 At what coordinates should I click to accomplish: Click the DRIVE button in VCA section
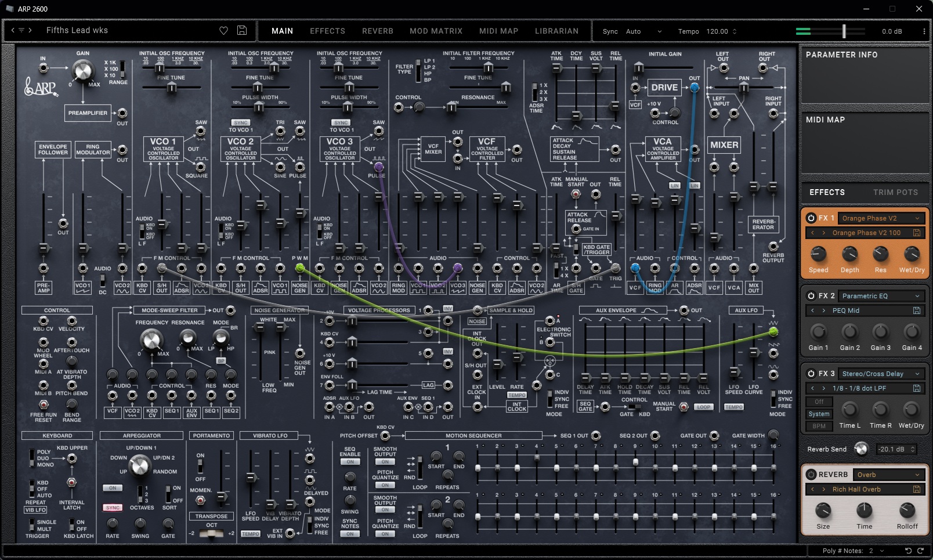coord(664,87)
